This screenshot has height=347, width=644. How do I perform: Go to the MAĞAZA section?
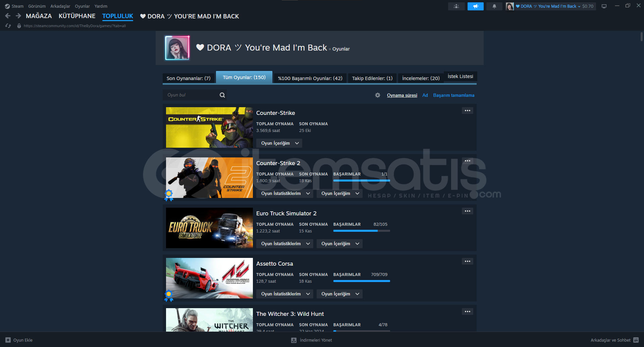coord(39,16)
